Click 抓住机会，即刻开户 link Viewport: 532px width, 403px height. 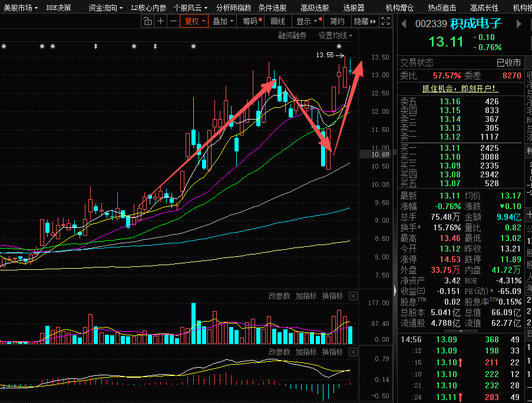(x=460, y=88)
